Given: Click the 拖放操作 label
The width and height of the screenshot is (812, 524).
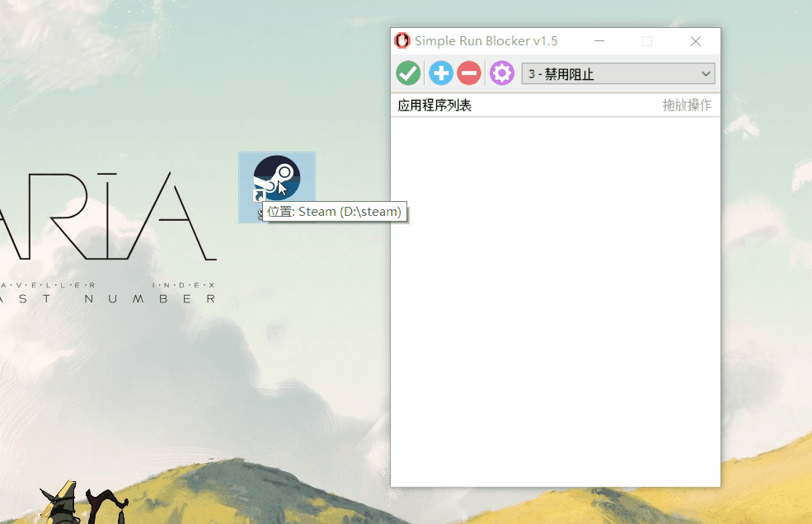Looking at the screenshot, I should (686, 105).
